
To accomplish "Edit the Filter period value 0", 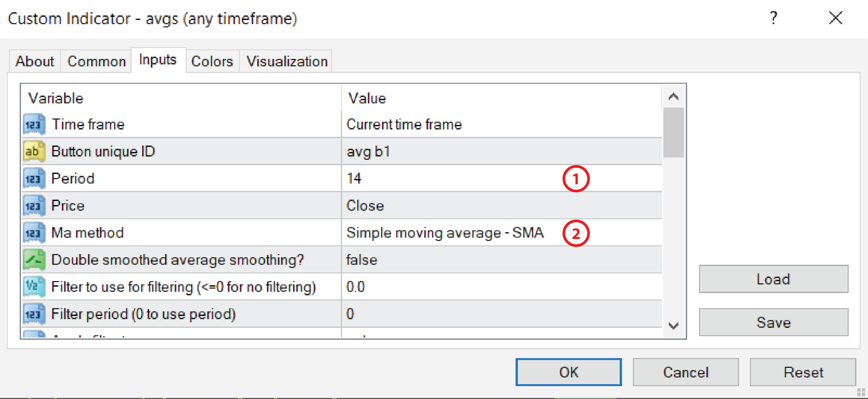I will pyautogui.click(x=502, y=314).
